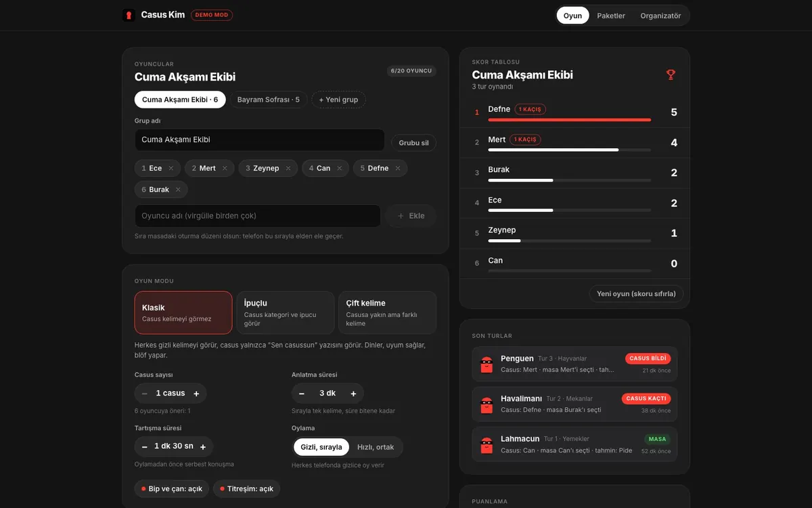Viewport: 812px width, 508px height.
Task: Pick the Çift kelime game mode
Action: [x=387, y=313]
